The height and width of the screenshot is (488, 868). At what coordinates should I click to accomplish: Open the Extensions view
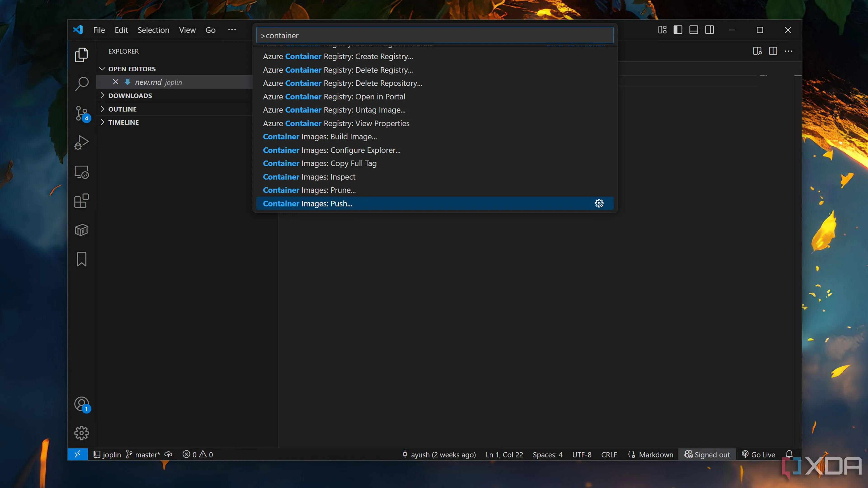81,201
